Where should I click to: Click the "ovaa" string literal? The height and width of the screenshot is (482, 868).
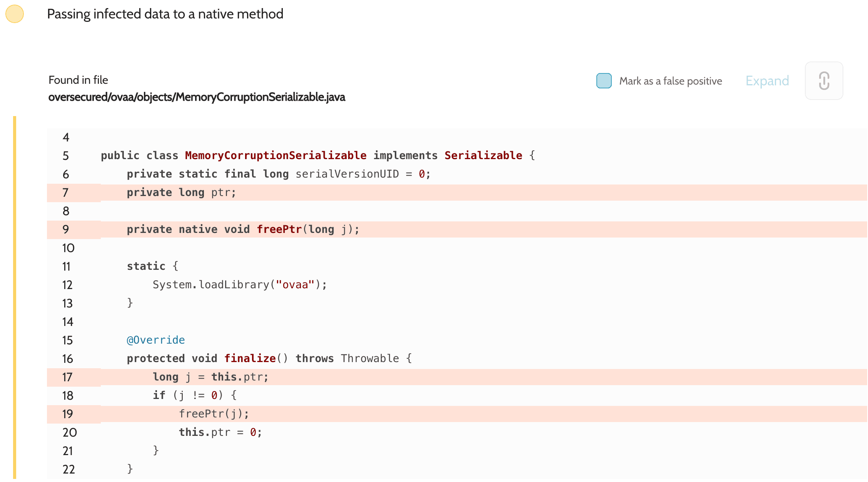(295, 284)
